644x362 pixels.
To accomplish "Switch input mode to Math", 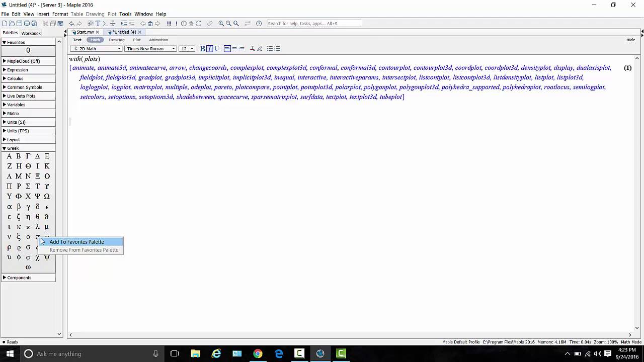I will (95, 40).
